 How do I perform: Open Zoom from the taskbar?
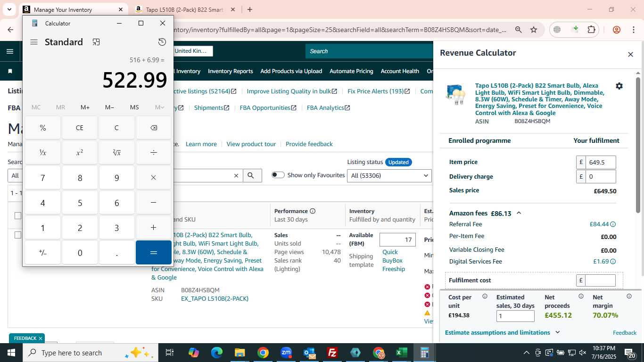(x=286, y=353)
